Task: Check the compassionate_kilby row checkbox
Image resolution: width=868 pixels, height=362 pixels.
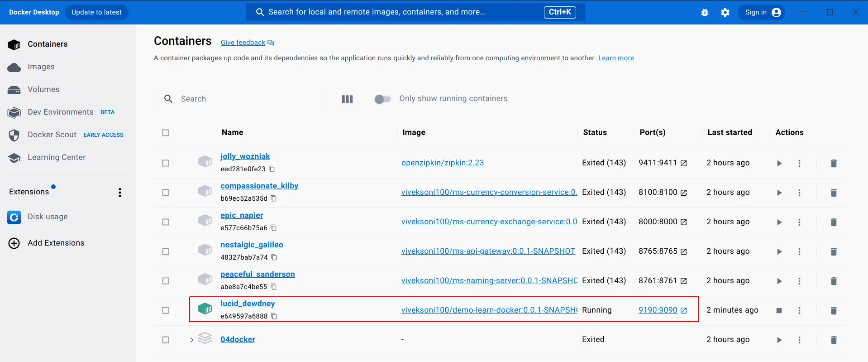Action: coord(166,193)
